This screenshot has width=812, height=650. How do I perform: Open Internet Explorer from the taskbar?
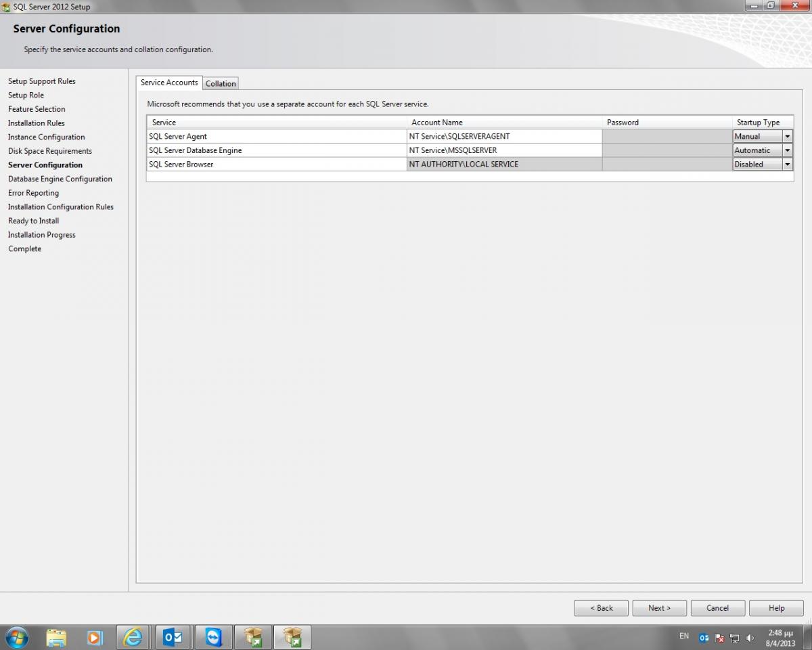pyautogui.click(x=134, y=637)
